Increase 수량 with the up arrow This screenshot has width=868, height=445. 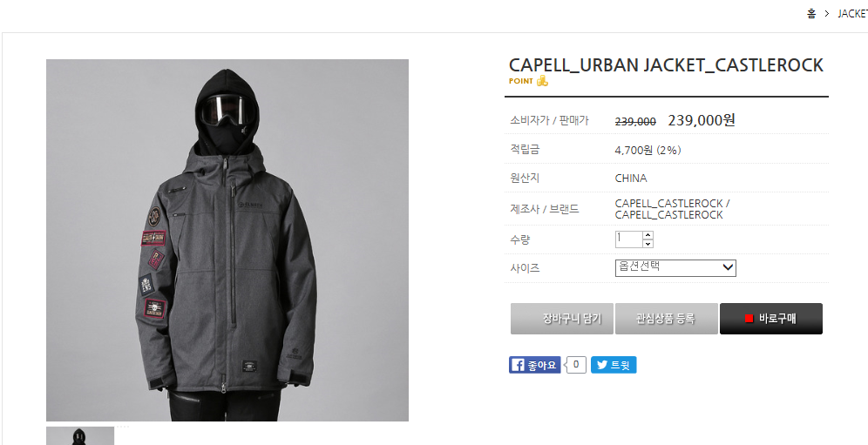pyautogui.click(x=648, y=234)
